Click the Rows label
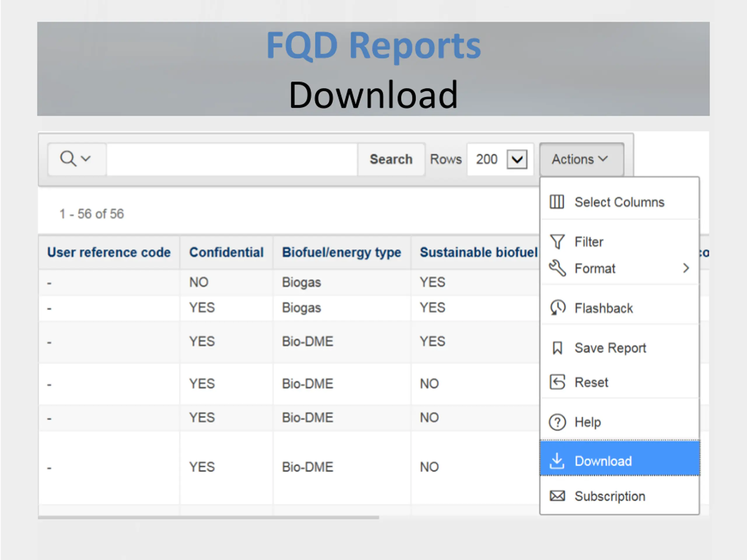This screenshot has height=560, width=747. pos(446,159)
